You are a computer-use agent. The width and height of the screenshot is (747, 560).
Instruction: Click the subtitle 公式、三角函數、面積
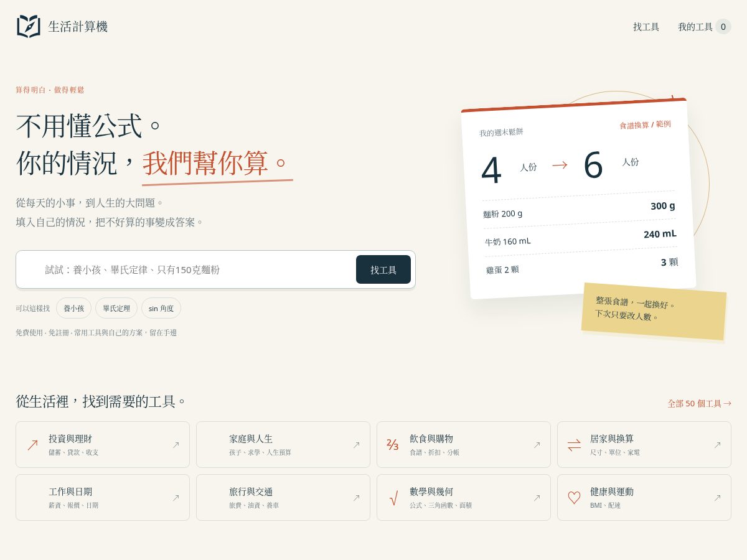tap(441, 505)
